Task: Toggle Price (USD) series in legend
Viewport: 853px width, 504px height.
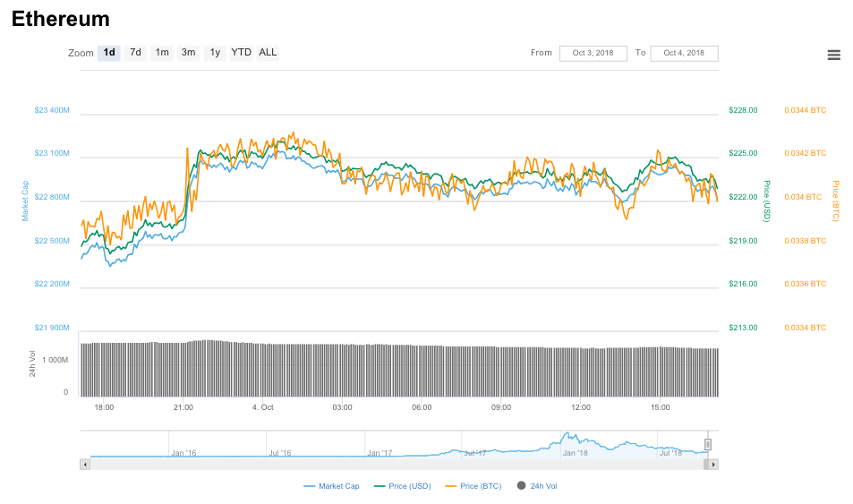Action: tap(403, 486)
